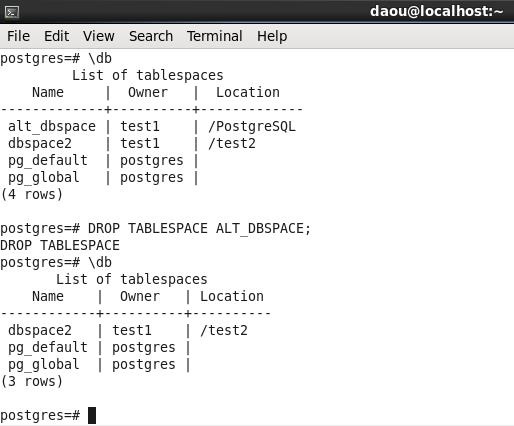Click the DROP TABLESPACE ALT_DBSPACE command text
The image size is (514, 426).
tap(199, 229)
